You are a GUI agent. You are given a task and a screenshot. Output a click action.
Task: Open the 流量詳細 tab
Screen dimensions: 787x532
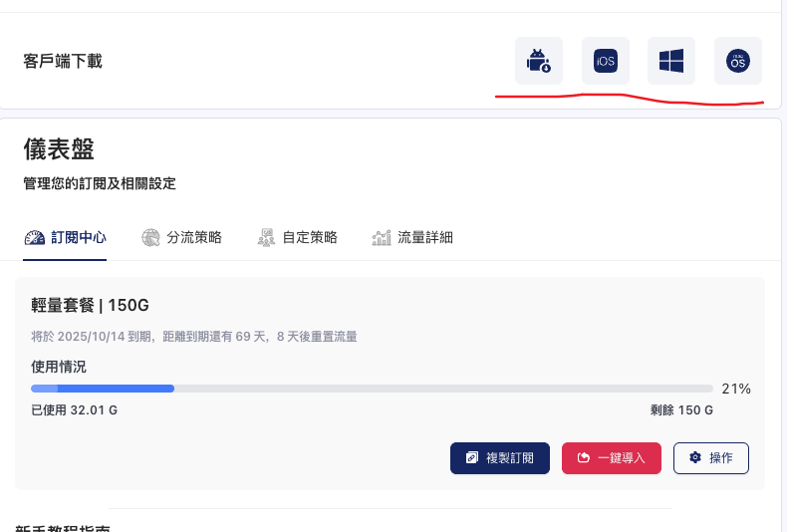click(x=412, y=237)
